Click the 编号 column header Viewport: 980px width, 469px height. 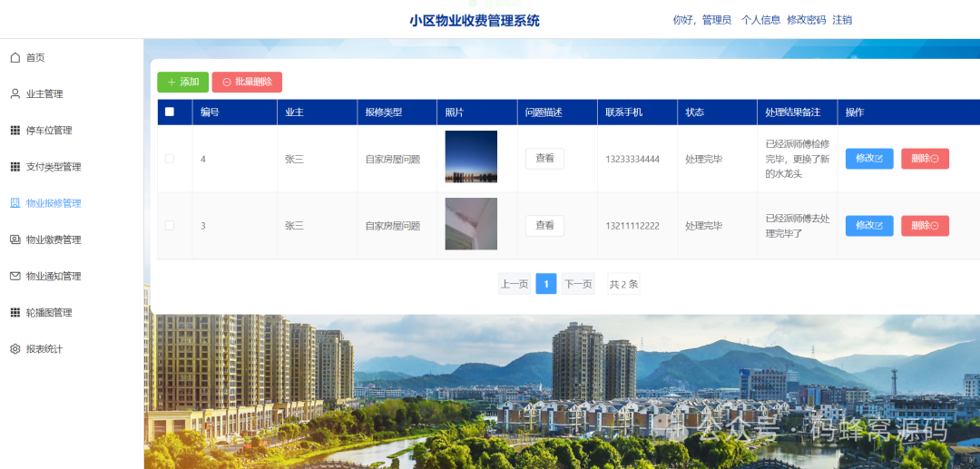(x=210, y=112)
